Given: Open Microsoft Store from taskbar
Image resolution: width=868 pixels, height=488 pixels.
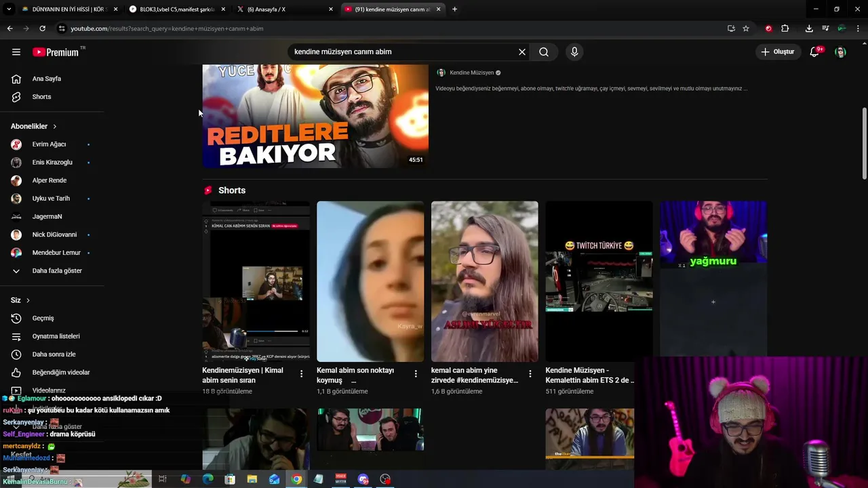Looking at the screenshot, I should tap(230, 479).
